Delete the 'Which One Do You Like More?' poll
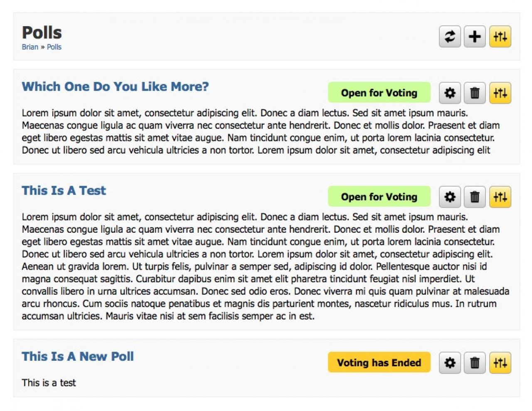Screen dimensions: 532x411 tap(475, 93)
